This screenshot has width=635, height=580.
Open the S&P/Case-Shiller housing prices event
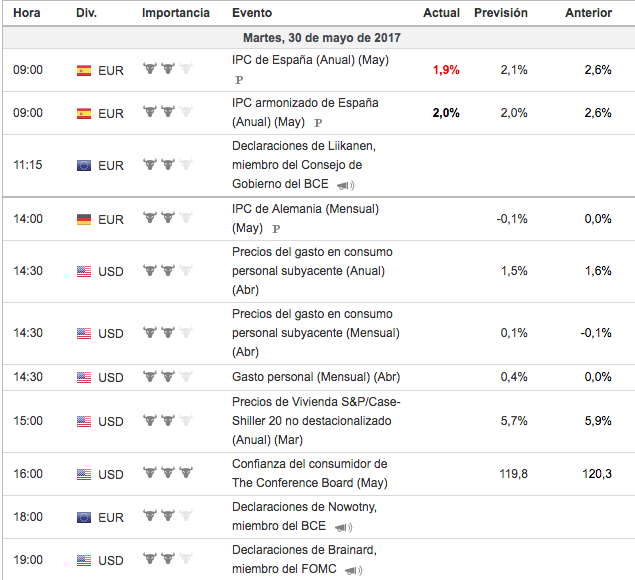315,421
